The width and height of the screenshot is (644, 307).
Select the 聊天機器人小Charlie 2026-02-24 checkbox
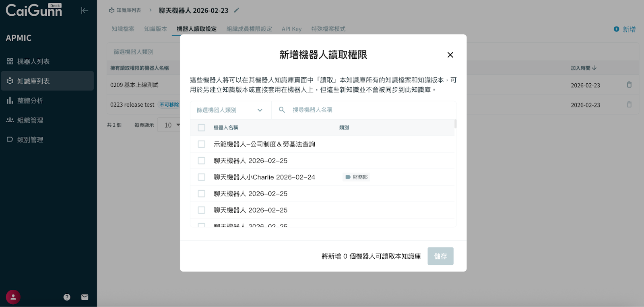coord(202,177)
